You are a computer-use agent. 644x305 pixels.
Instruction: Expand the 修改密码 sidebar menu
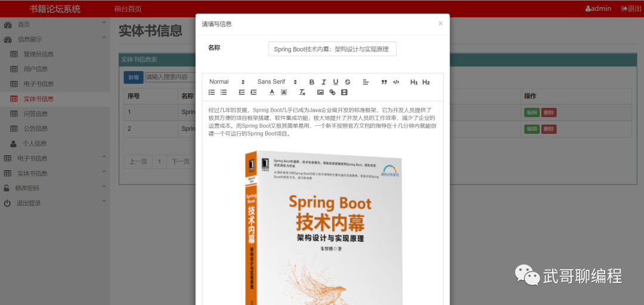click(x=55, y=188)
